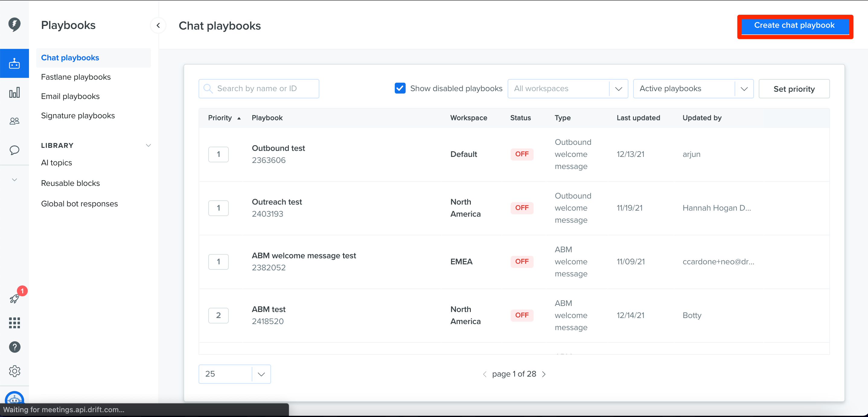The image size is (868, 417).
Task: Click the search magnifier icon
Action: coord(208,89)
